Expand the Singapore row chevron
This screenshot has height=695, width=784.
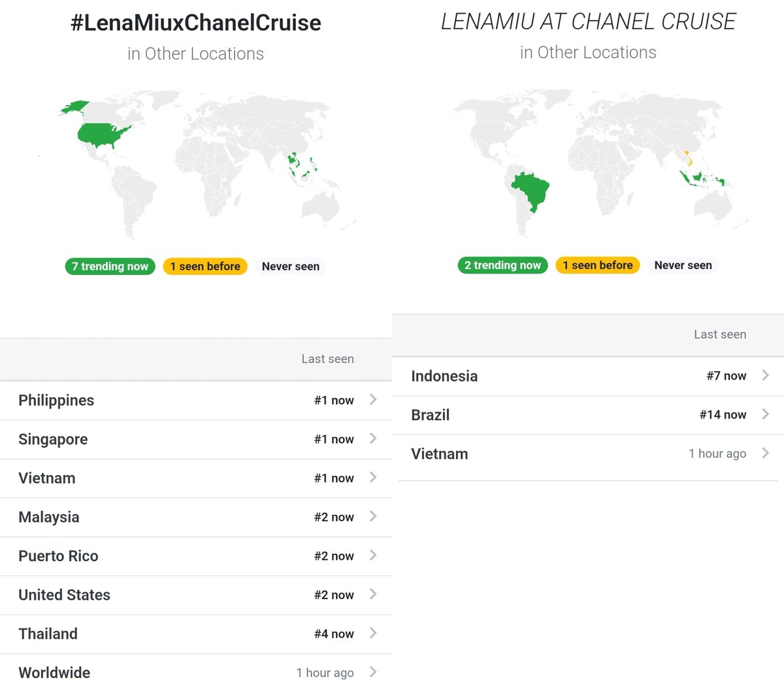[x=373, y=438]
